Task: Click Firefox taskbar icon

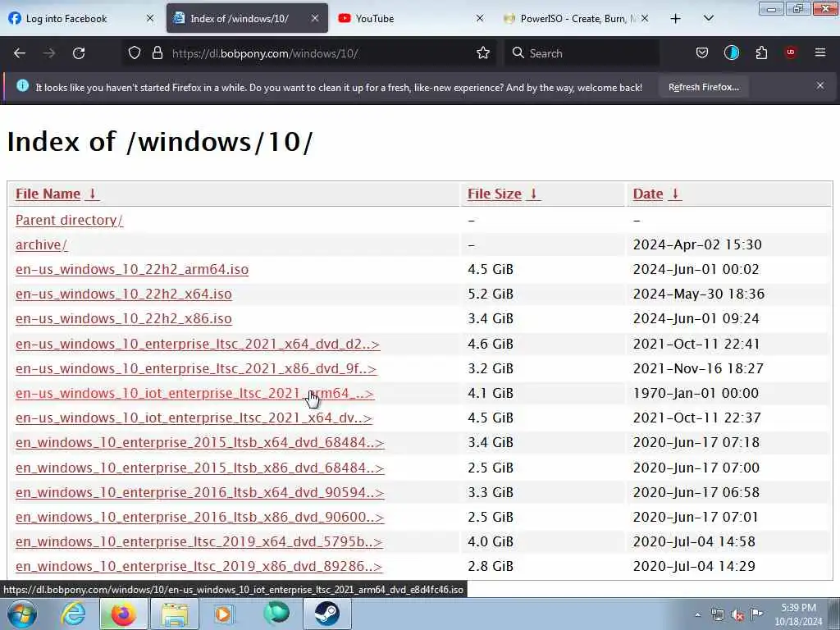Action: tap(123, 614)
